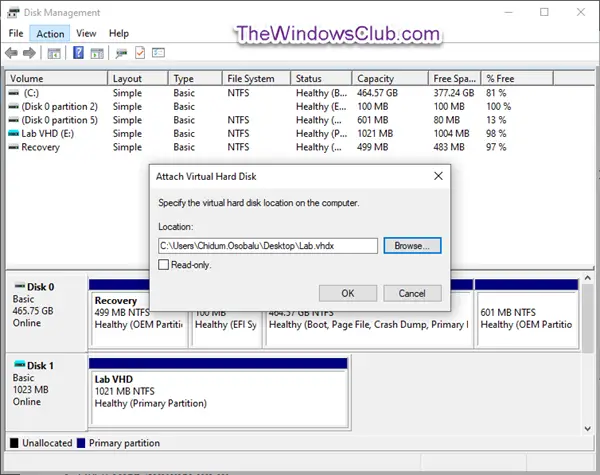Open Help via blue question mark icon
The image size is (600, 475).
click(x=78, y=53)
